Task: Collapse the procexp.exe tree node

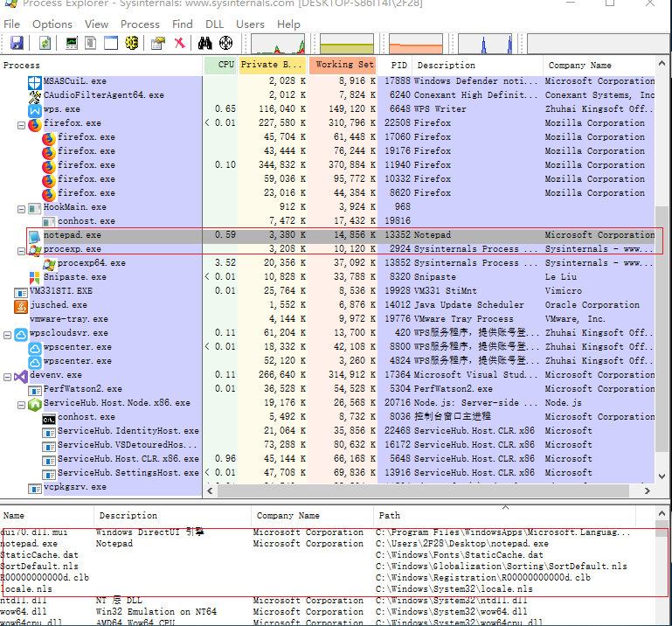Action: pyautogui.click(x=21, y=251)
